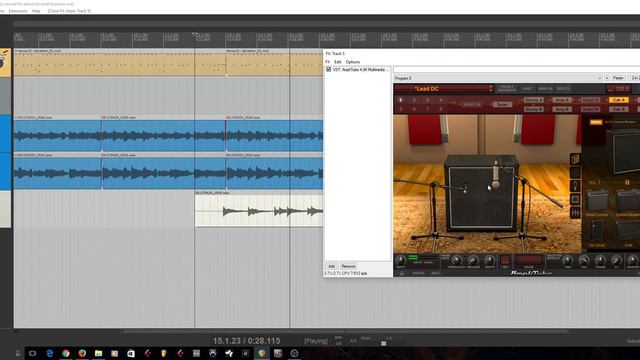
Task: Click the noise gate Release knob
Action: pyautogui.click(x=473, y=260)
